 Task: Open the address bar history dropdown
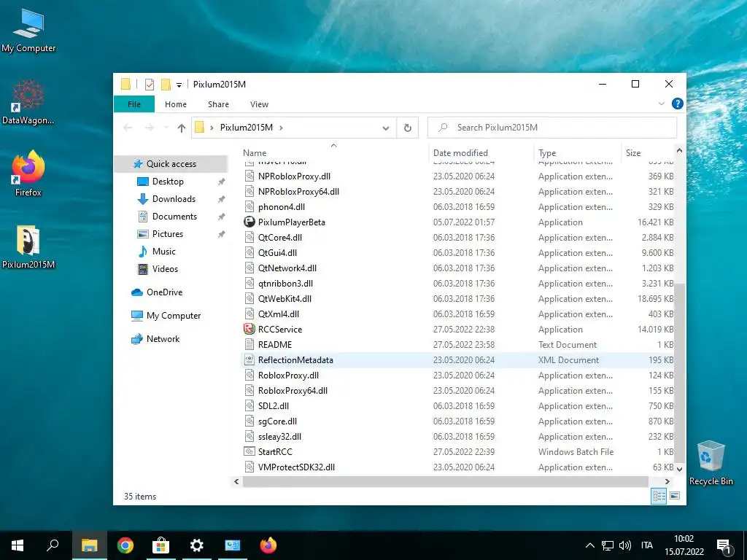[x=386, y=128]
